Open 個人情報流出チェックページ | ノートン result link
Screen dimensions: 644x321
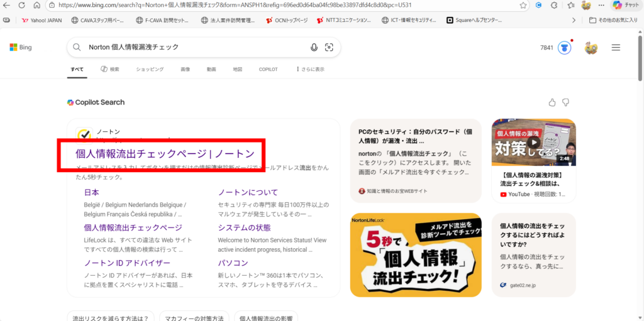165,153
